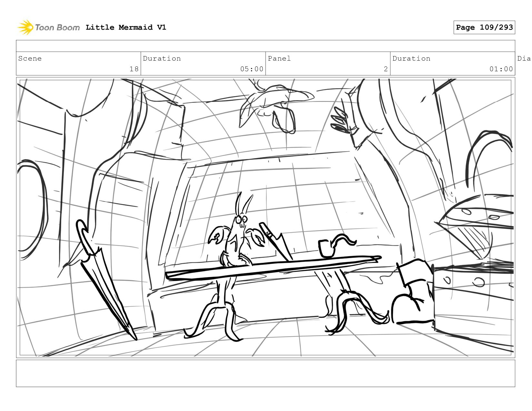Viewport: 532px width, 411px height.
Task: Click the empty notes box below the panel
Action: 265,373
